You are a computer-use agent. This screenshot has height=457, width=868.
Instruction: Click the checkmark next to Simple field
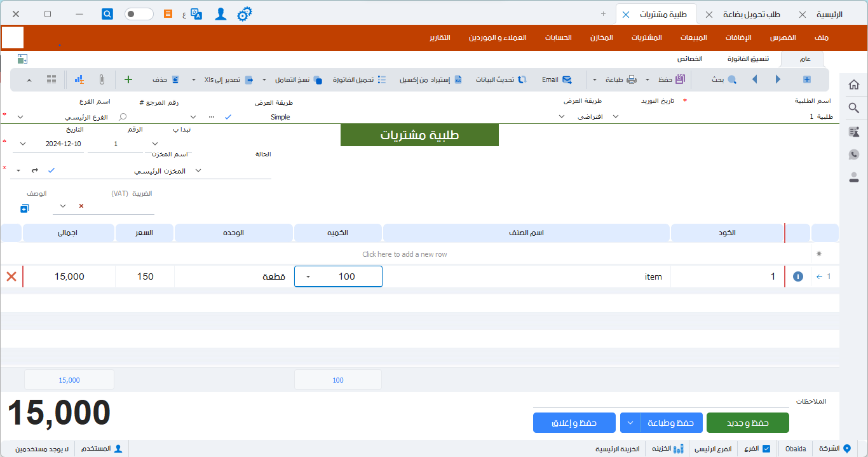pyautogui.click(x=228, y=117)
